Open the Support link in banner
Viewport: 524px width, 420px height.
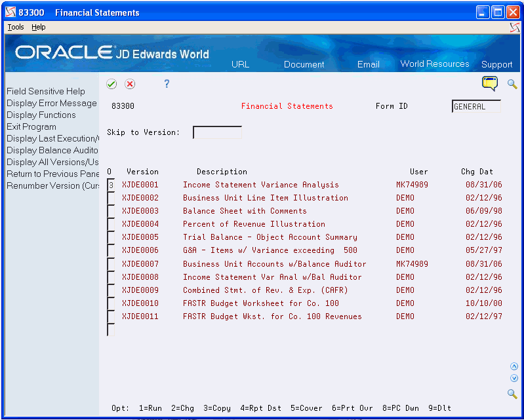[x=496, y=64]
